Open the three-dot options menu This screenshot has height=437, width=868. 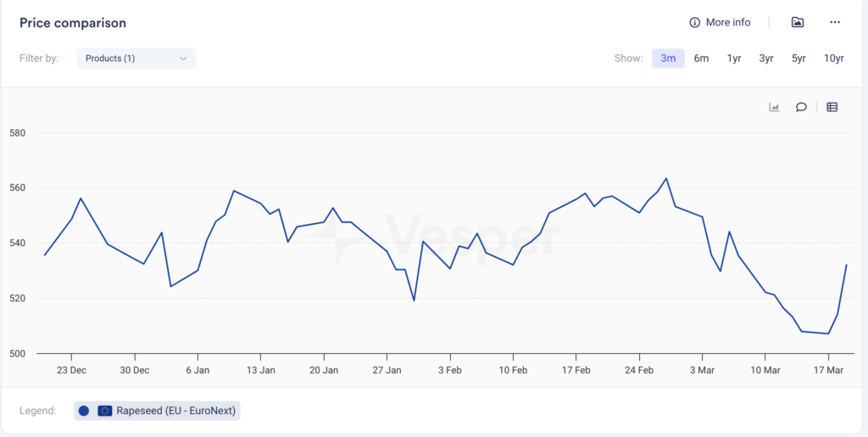coord(835,23)
